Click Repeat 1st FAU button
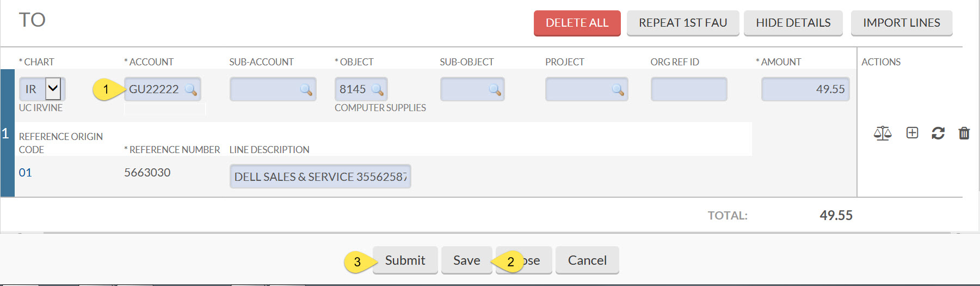 (x=683, y=23)
